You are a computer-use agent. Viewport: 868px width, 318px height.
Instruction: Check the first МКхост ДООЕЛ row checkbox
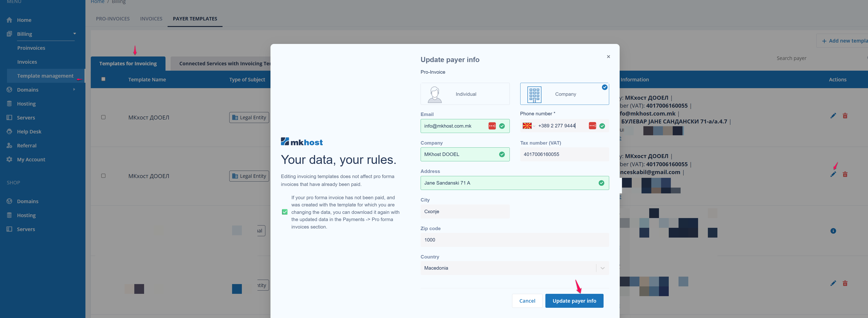pos(103,117)
